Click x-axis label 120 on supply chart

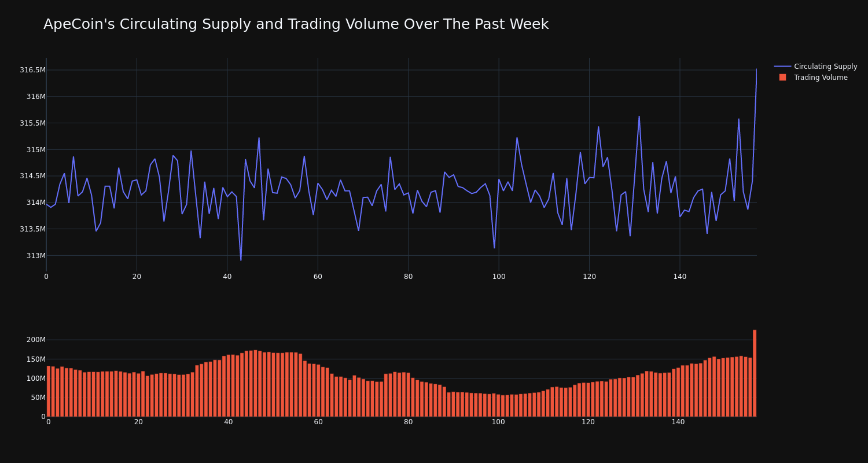589,277
